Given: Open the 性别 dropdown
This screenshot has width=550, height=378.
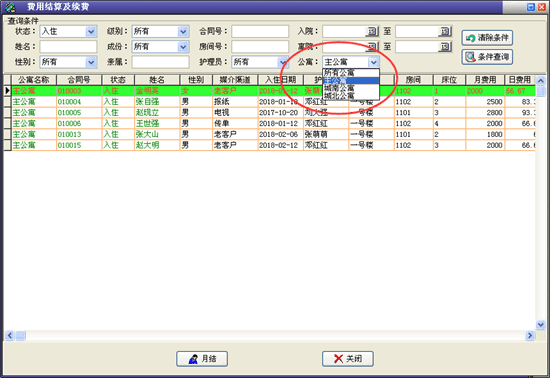Looking at the screenshot, I should [91, 62].
